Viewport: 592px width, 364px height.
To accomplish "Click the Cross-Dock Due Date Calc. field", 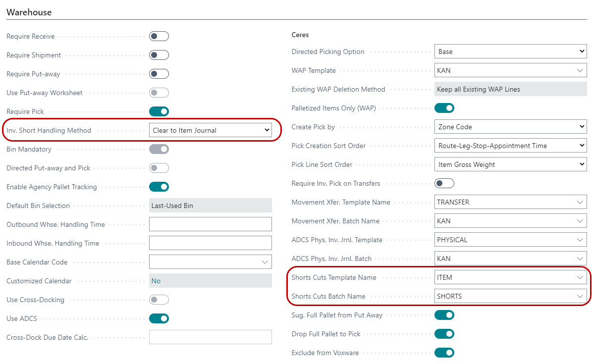I will coord(211,337).
